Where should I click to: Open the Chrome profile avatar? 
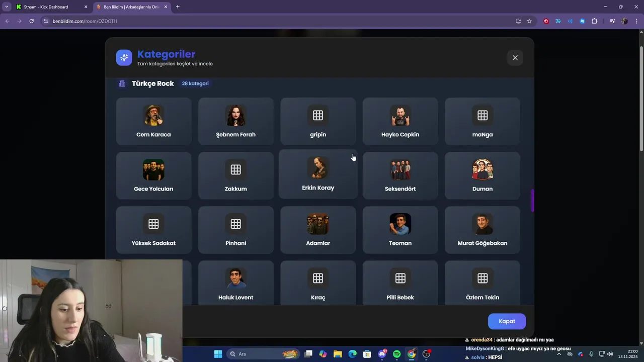[x=624, y=21]
